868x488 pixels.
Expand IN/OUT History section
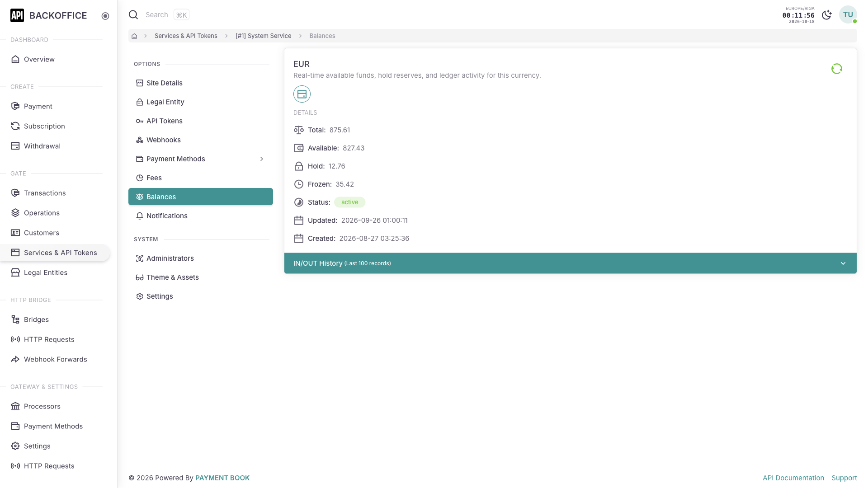click(x=571, y=263)
